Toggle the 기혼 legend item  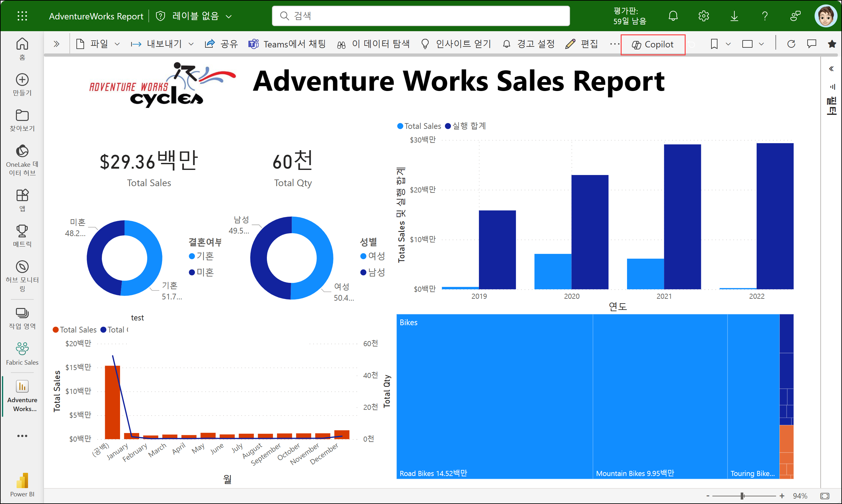201,256
